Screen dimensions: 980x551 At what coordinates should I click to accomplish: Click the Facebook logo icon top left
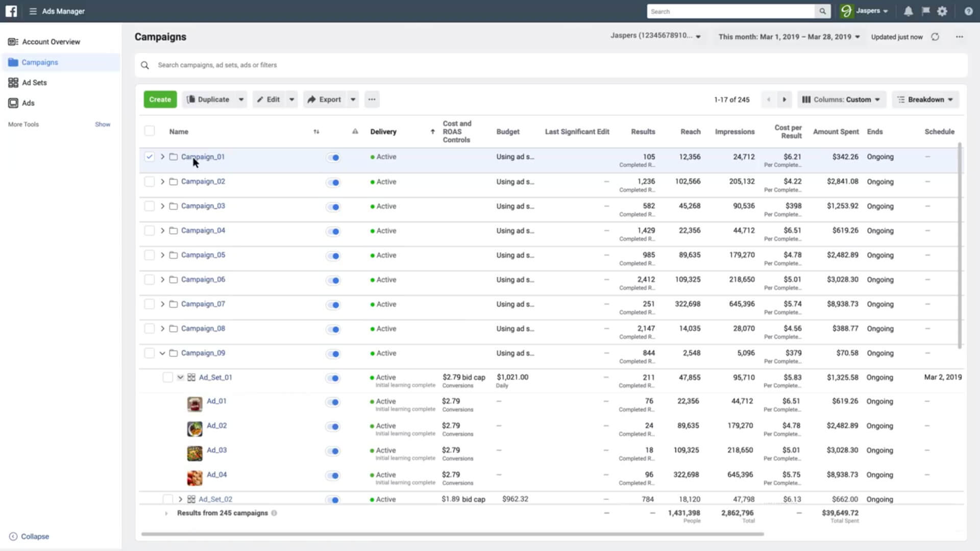click(10, 11)
